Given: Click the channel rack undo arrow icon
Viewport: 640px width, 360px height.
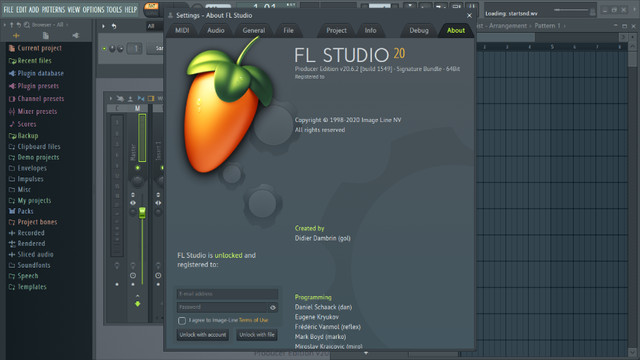Looking at the screenshot, I should pos(114,26).
